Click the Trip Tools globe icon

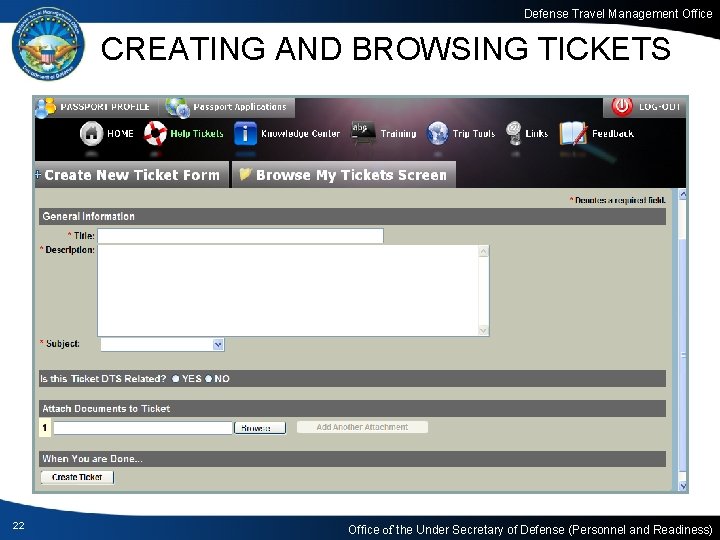coord(437,134)
